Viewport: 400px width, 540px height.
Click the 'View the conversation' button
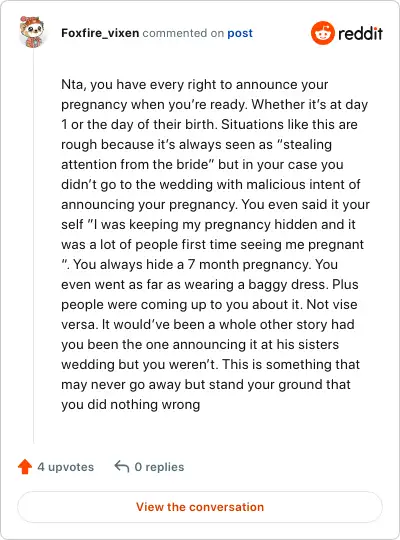click(x=200, y=507)
